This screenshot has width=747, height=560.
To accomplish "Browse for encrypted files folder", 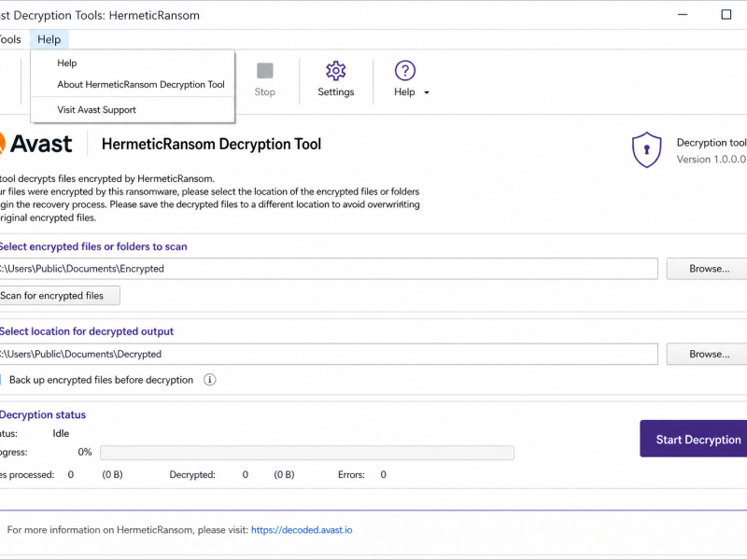I will tap(707, 269).
